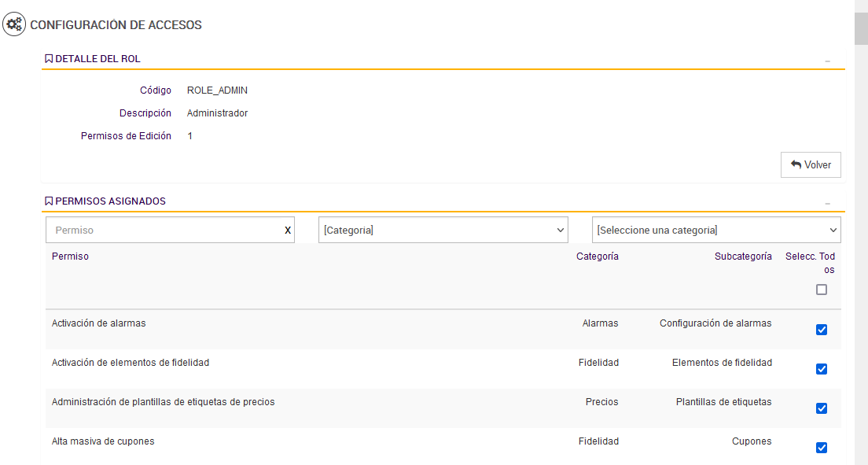Click the Categoría column header

click(597, 256)
